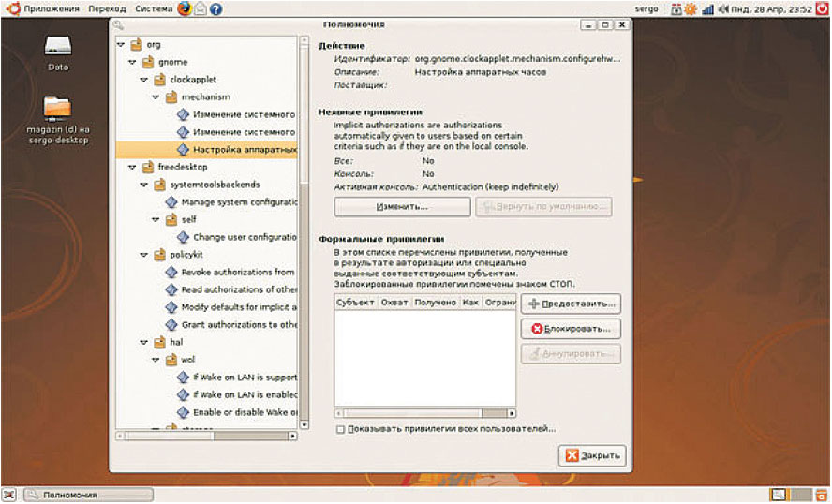The width and height of the screenshot is (832, 504).
Task: Open the magazin network folder on desktop
Action: pos(58,109)
